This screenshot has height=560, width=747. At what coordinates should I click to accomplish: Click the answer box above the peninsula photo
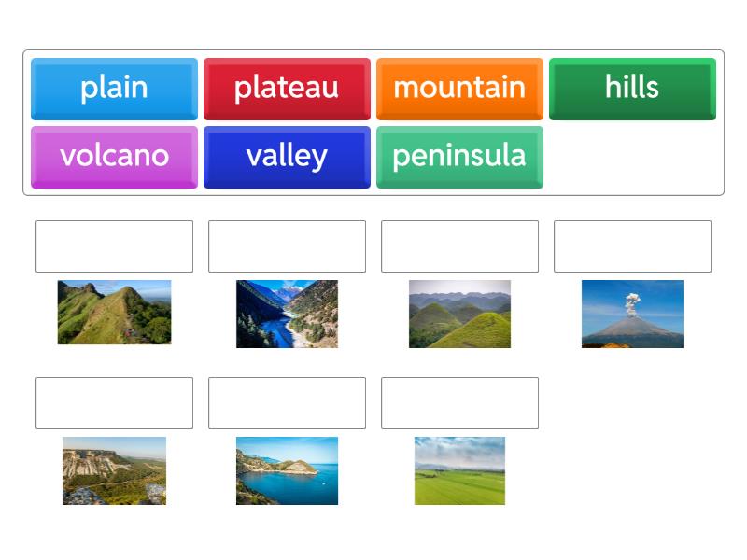pyautogui.click(x=287, y=402)
